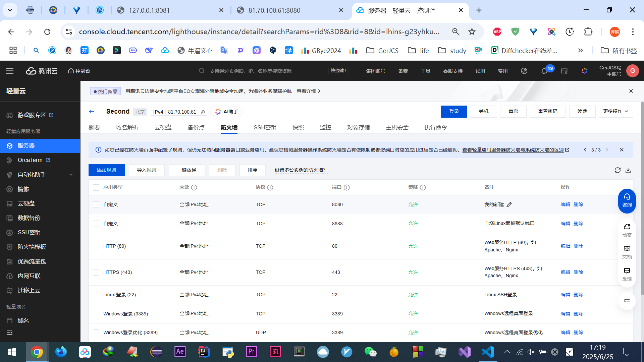Expand the 更多操作 dropdown
This screenshot has width=644, height=362.
point(615,111)
